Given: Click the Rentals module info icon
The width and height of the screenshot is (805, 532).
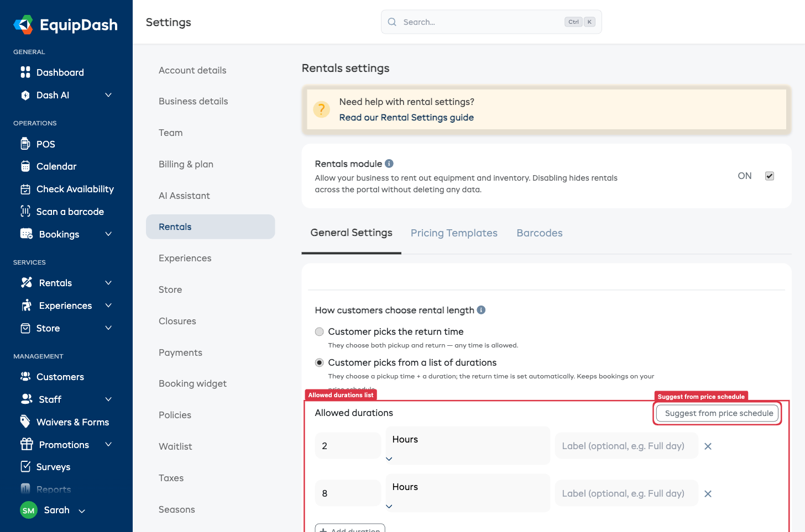Looking at the screenshot, I should [x=389, y=164].
